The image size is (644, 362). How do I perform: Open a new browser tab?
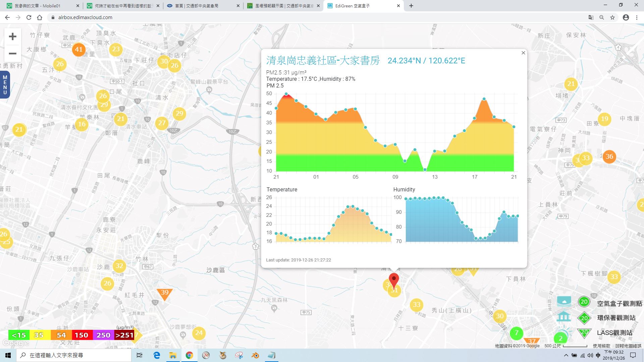click(x=411, y=6)
